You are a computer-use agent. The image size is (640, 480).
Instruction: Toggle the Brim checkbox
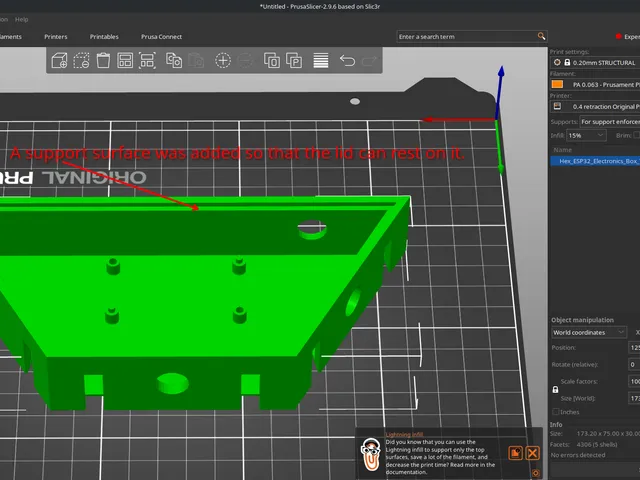click(x=637, y=135)
